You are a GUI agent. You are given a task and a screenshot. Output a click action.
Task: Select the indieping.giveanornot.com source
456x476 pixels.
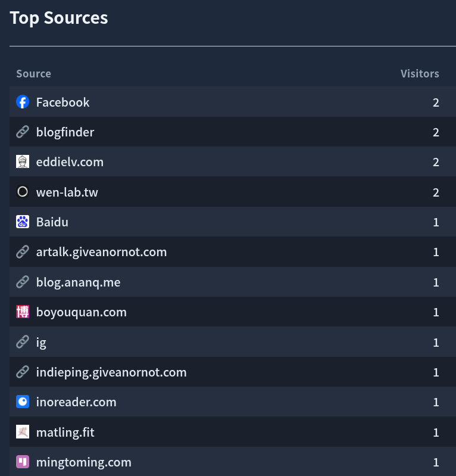pyautogui.click(x=111, y=372)
